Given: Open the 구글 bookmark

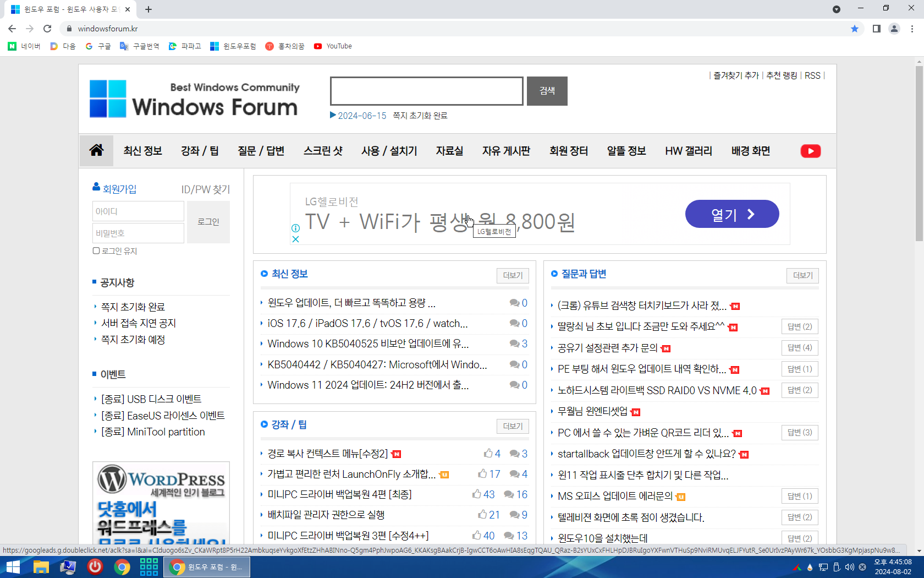Looking at the screenshot, I should point(98,46).
